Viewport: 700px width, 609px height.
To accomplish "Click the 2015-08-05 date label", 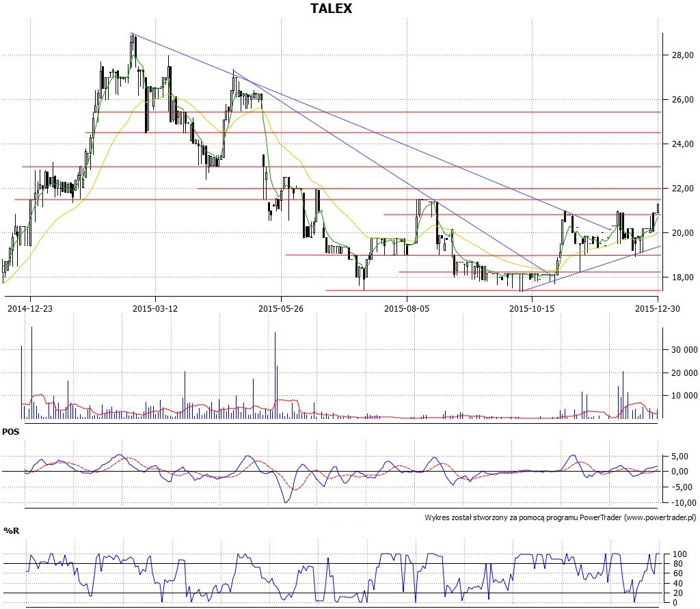I will 407,308.
